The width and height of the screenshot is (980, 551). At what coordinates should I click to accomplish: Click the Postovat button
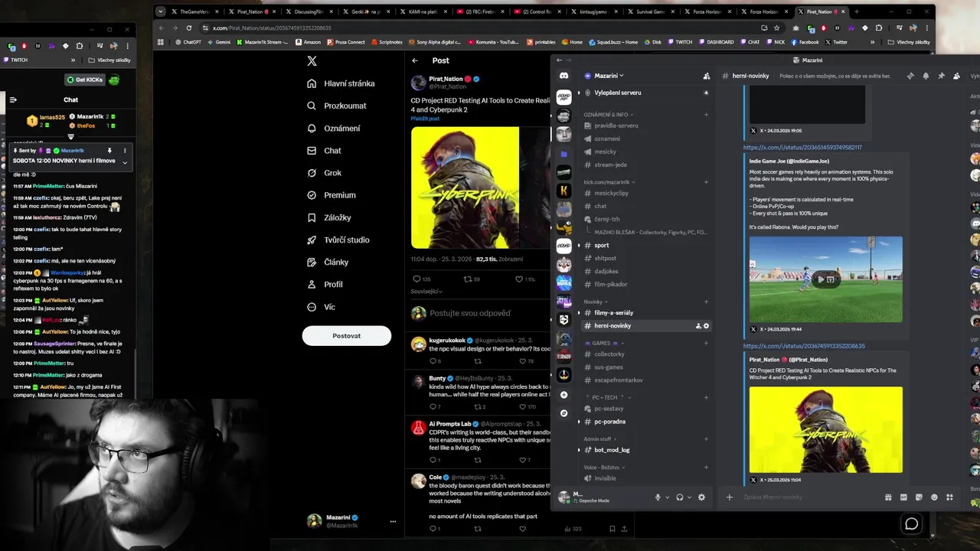click(x=346, y=335)
